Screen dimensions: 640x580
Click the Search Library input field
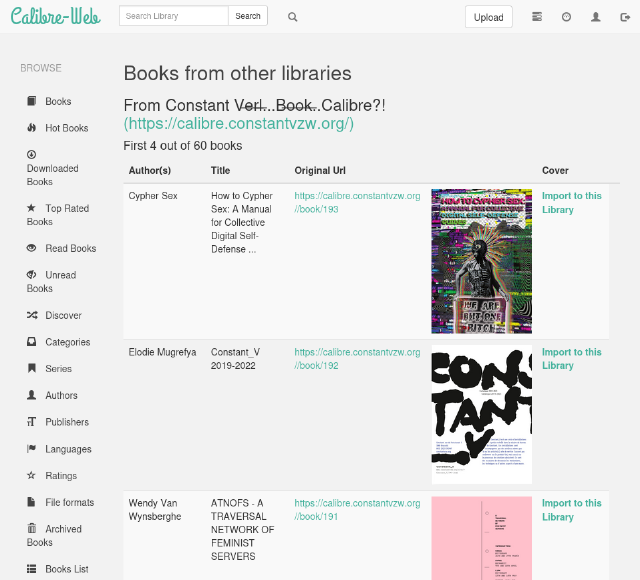174,16
